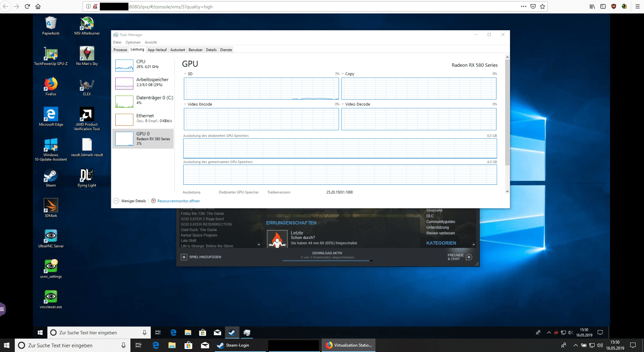The width and height of the screenshot is (644, 352).
Task: Select Ethernet in performance sidebar
Action: coord(143,119)
